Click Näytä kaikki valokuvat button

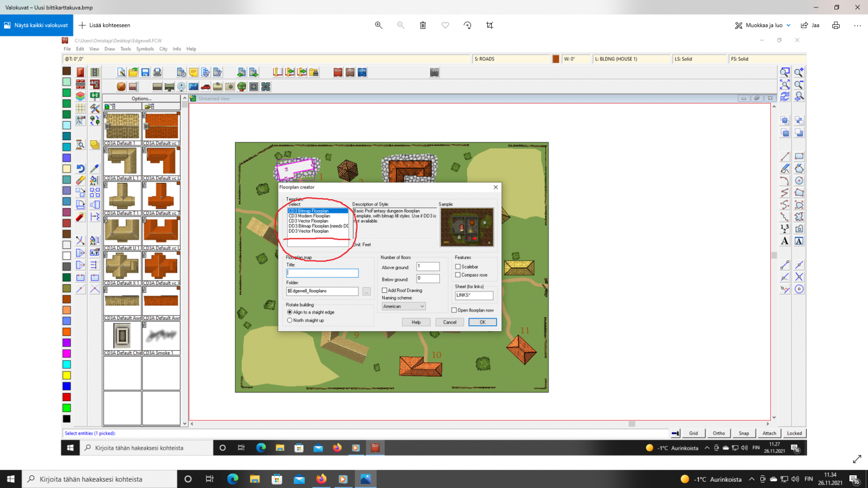click(x=36, y=25)
